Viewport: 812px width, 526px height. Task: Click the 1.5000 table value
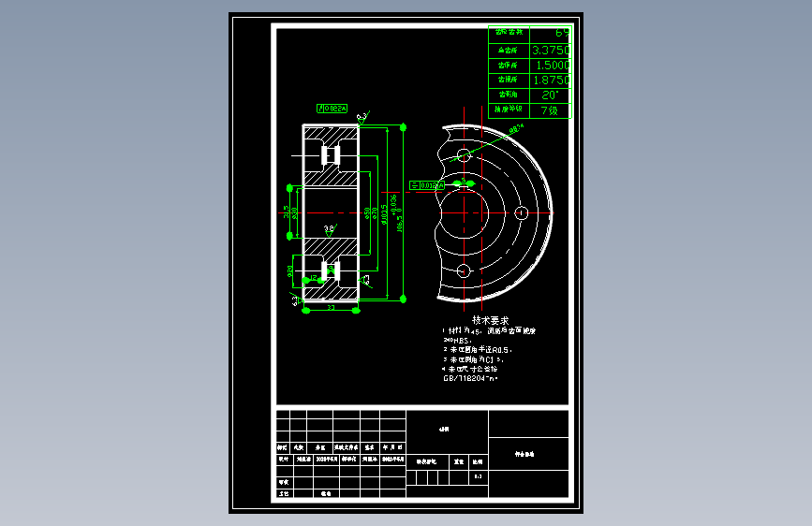[x=553, y=66]
